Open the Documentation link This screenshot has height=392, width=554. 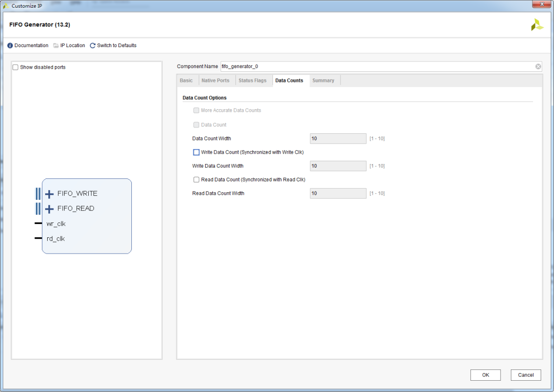pos(31,46)
